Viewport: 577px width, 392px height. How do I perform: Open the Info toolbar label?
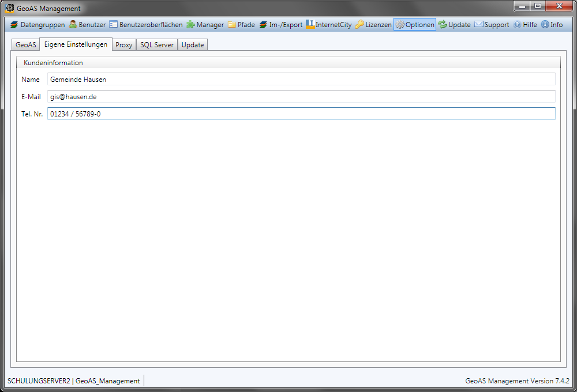[556, 25]
